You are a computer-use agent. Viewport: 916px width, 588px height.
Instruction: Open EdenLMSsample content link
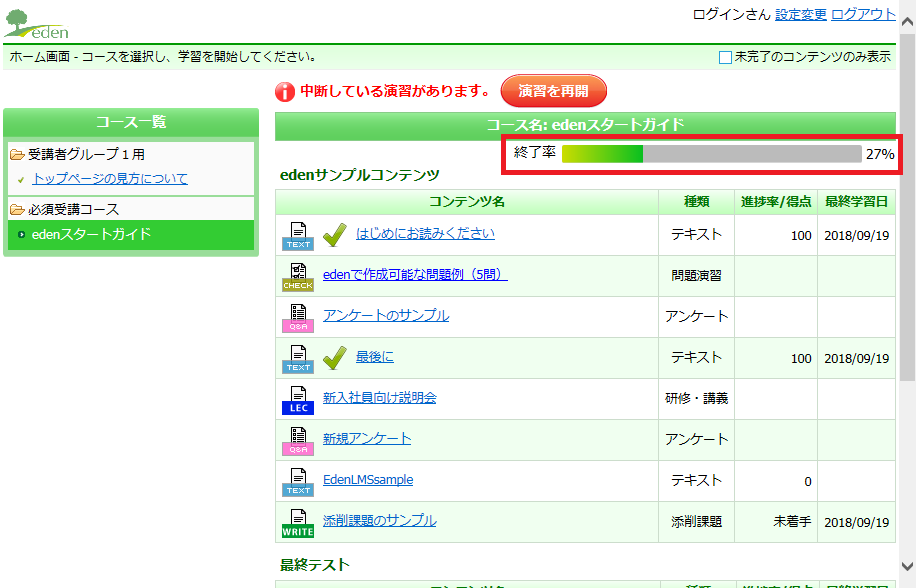pos(368,479)
